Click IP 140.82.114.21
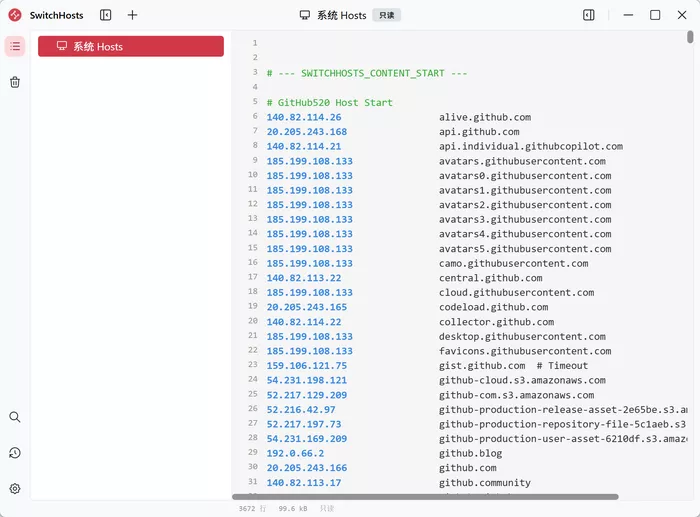This screenshot has width=700, height=517. (304, 146)
